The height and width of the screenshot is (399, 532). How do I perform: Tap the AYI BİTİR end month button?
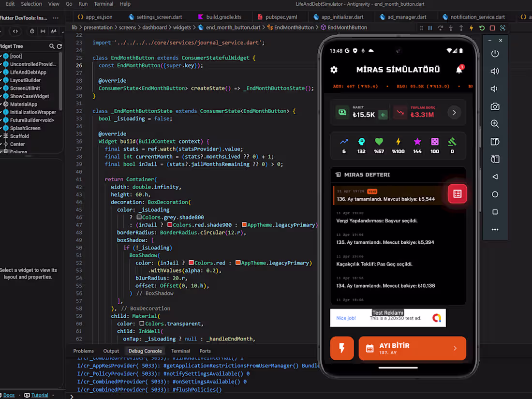click(412, 348)
